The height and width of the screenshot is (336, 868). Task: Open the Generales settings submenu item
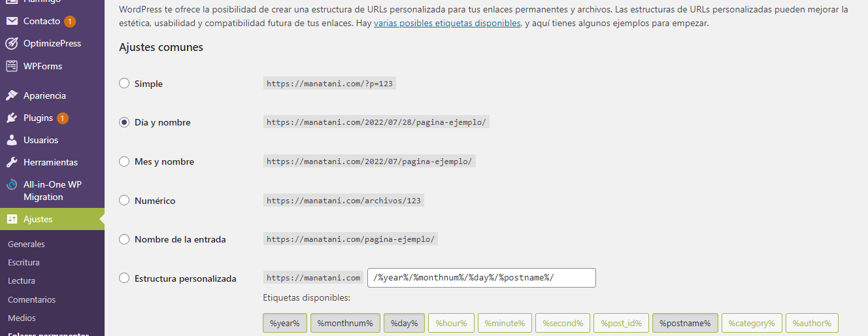(26, 244)
